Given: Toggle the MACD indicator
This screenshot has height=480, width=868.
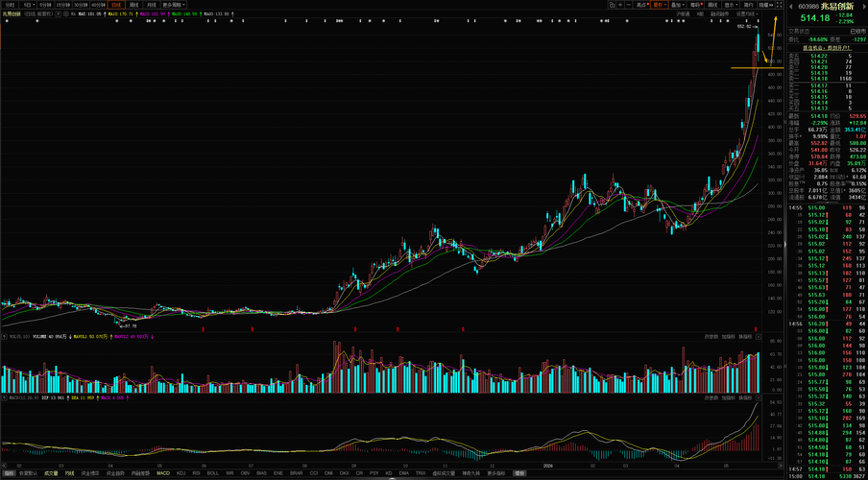Looking at the screenshot, I should click(x=163, y=473).
